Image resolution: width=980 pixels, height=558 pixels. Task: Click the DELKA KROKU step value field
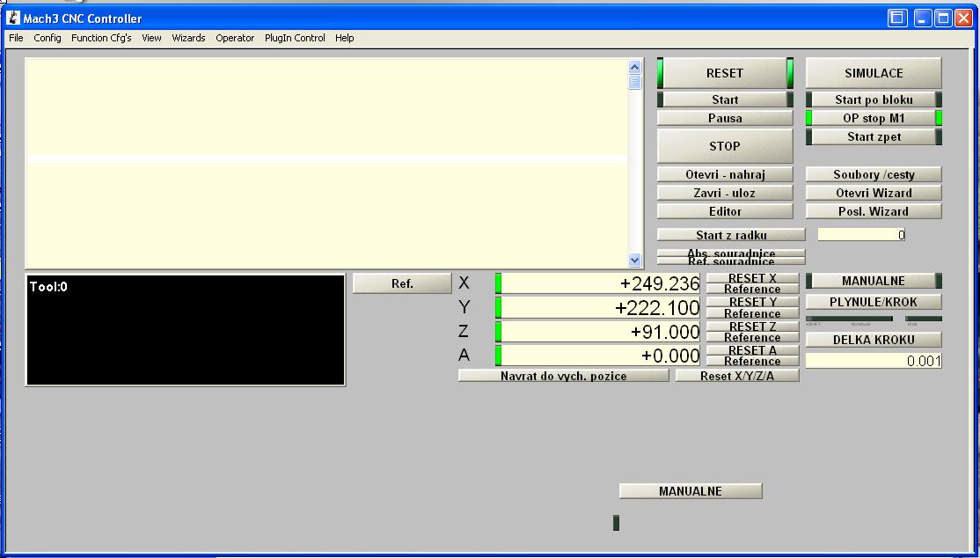pos(873,361)
